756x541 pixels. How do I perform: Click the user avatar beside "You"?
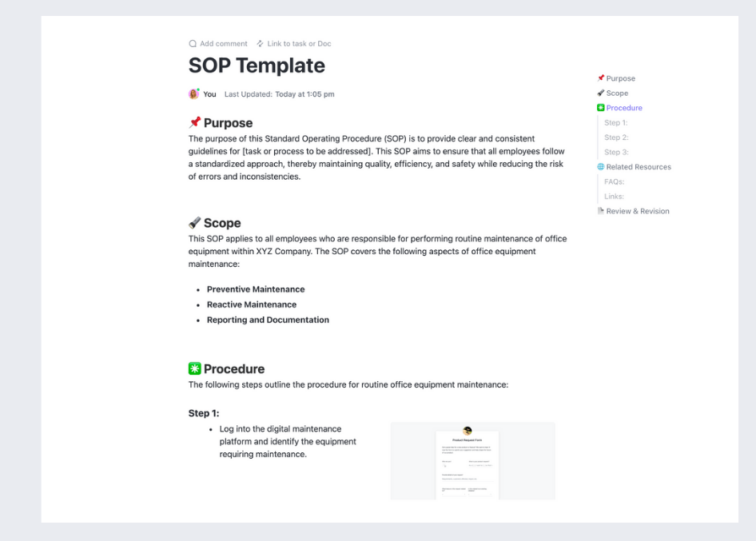(x=193, y=94)
